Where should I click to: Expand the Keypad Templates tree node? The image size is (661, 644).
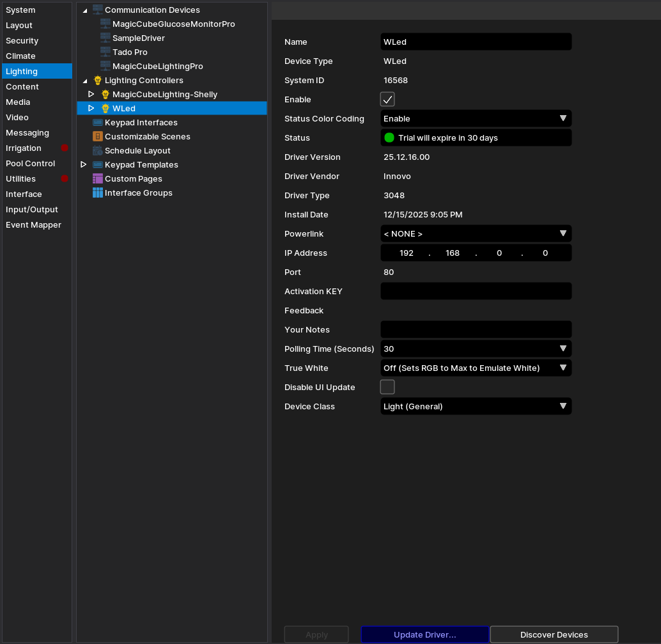pos(84,165)
